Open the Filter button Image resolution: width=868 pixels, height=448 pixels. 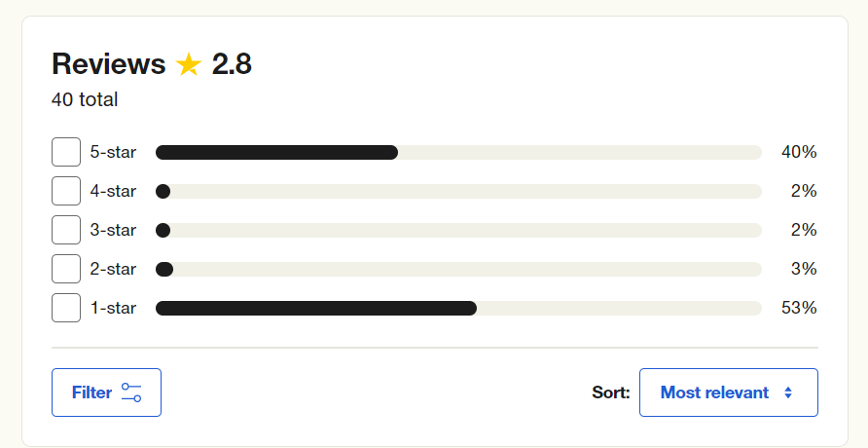[x=106, y=392]
